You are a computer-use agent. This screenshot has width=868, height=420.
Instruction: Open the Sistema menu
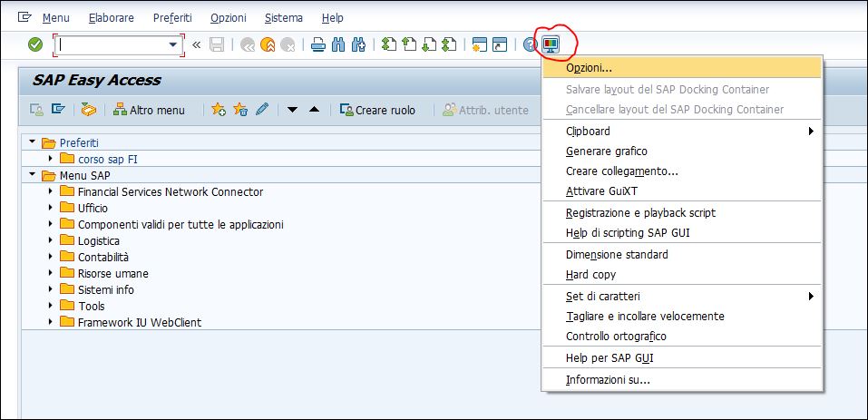(x=283, y=18)
